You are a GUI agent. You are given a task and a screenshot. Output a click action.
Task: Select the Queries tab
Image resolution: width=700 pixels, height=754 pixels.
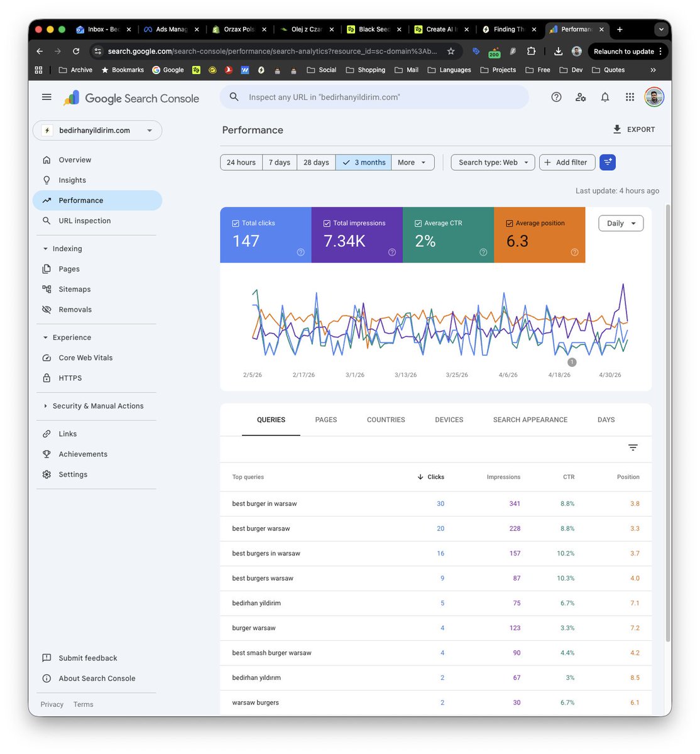pos(271,420)
